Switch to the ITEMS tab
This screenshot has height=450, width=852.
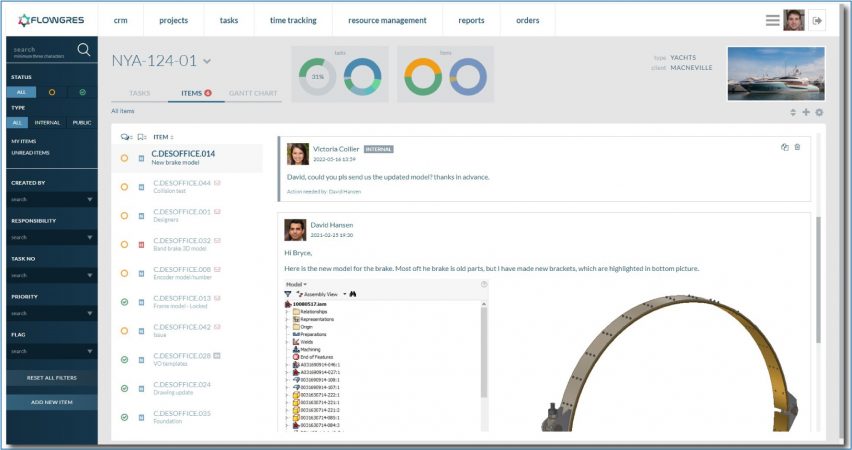point(196,93)
